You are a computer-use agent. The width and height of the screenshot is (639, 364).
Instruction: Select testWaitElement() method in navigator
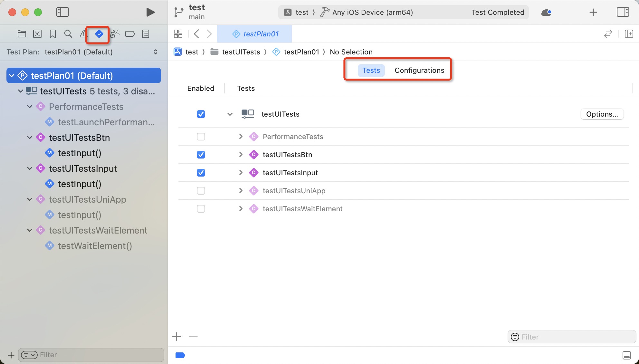pyautogui.click(x=89, y=246)
